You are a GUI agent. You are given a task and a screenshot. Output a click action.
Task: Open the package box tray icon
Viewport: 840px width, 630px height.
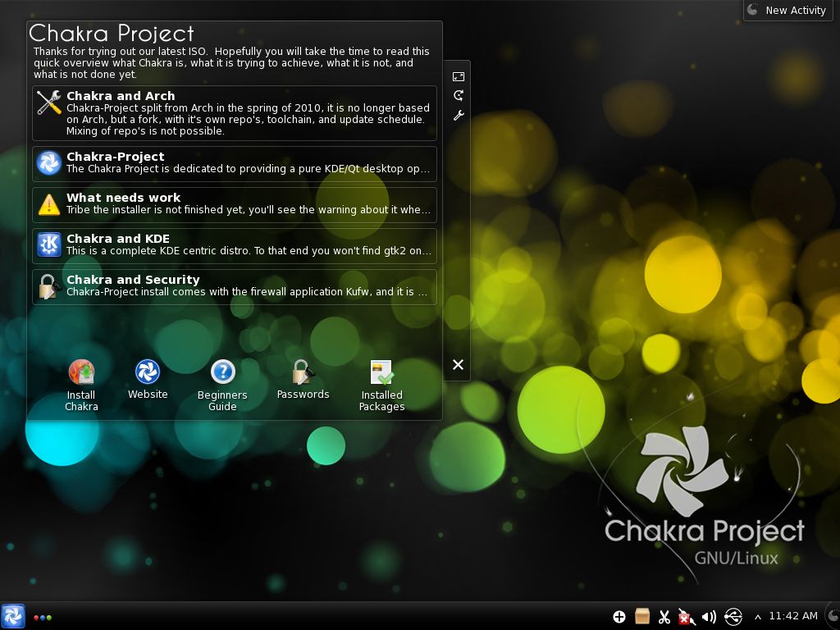point(641,617)
